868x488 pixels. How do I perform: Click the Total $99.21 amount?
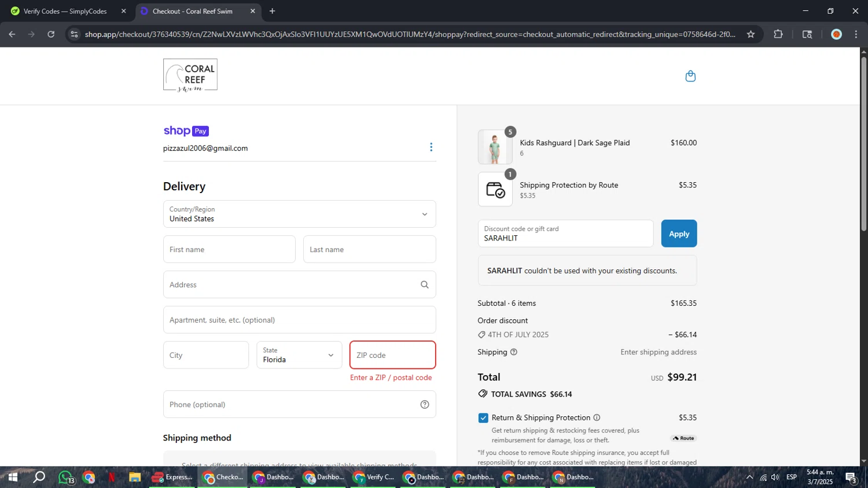pyautogui.click(x=682, y=377)
